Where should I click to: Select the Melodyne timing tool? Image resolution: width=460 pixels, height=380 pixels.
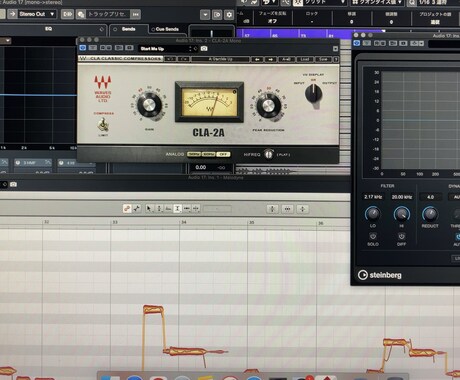(x=187, y=209)
